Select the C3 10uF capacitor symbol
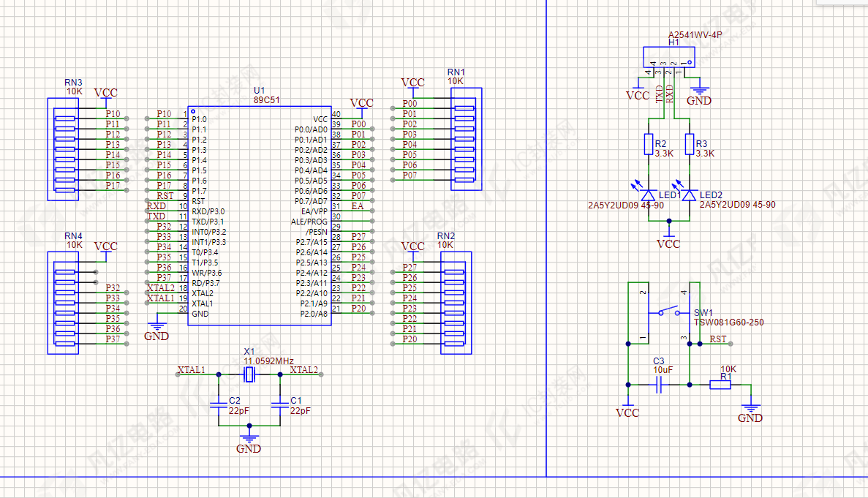Viewport: 868px width, 498px height. pos(659,385)
